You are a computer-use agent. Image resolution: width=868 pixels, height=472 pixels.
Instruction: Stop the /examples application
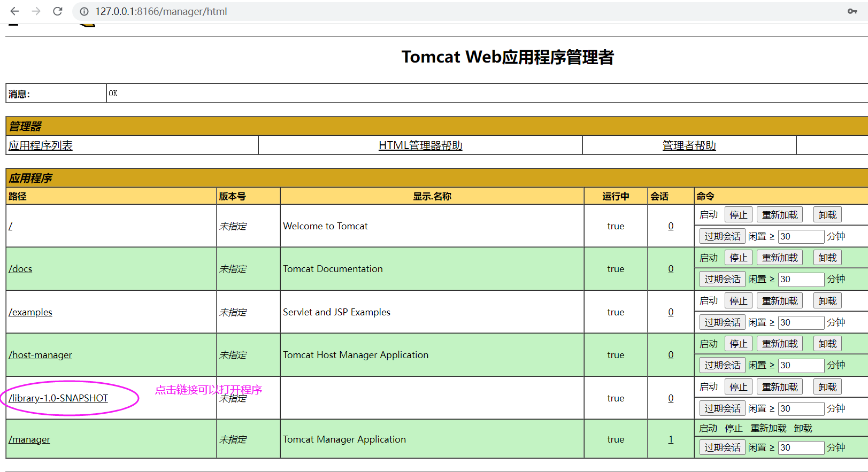pyautogui.click(x=739, y=301)
